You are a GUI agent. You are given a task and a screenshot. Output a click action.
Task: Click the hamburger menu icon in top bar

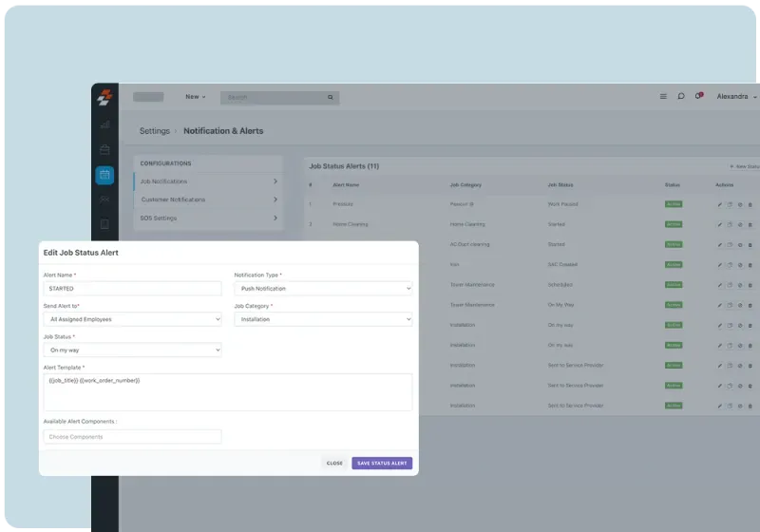coord(663,96)
